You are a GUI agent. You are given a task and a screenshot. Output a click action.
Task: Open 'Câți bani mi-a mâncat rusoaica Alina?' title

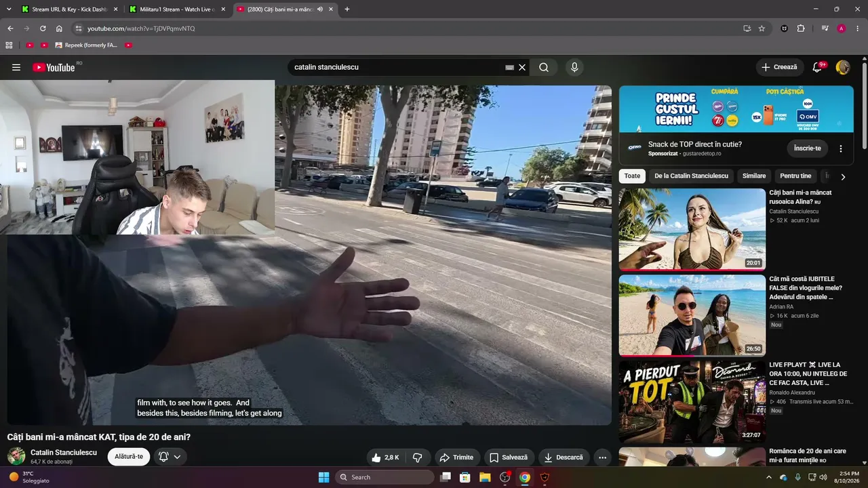click(800, 197)
